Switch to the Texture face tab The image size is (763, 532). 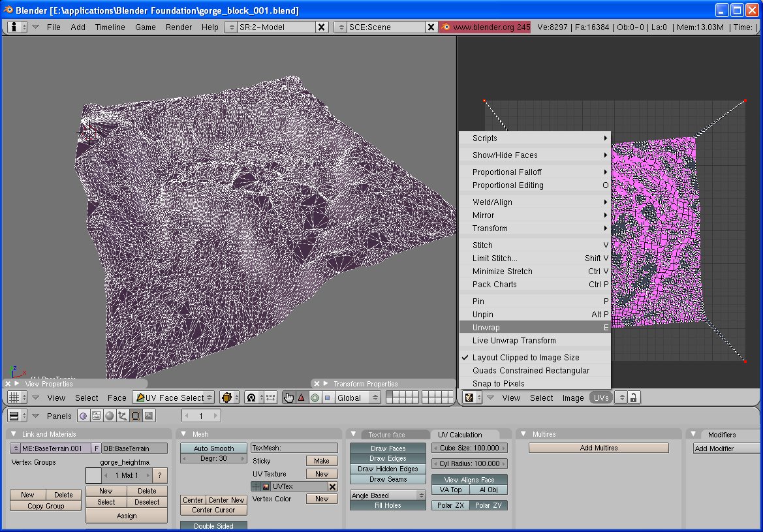pos(386,435)
